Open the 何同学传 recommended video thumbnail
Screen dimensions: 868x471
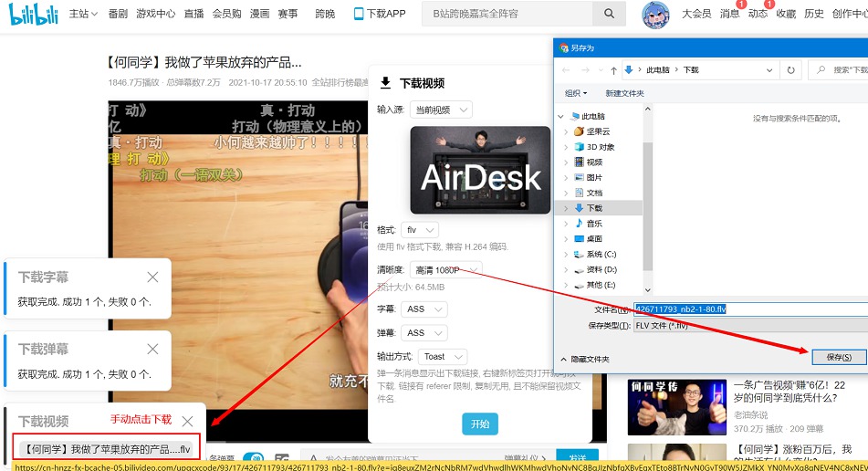pyautogui.click(x=677, y=407)
